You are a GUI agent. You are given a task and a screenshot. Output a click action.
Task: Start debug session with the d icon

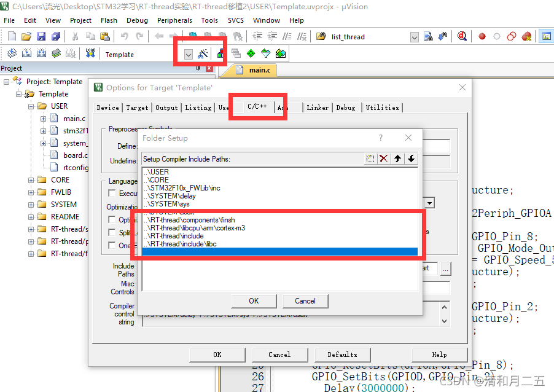(x=462, y=36)
